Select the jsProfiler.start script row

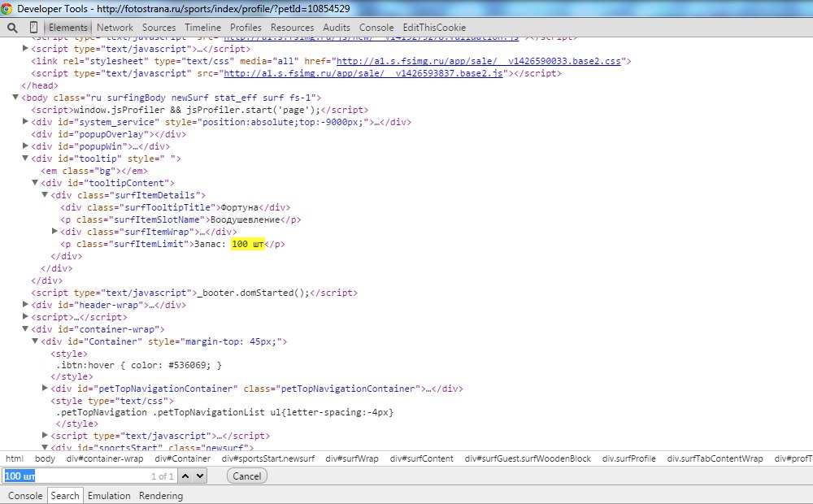[200, 110]
